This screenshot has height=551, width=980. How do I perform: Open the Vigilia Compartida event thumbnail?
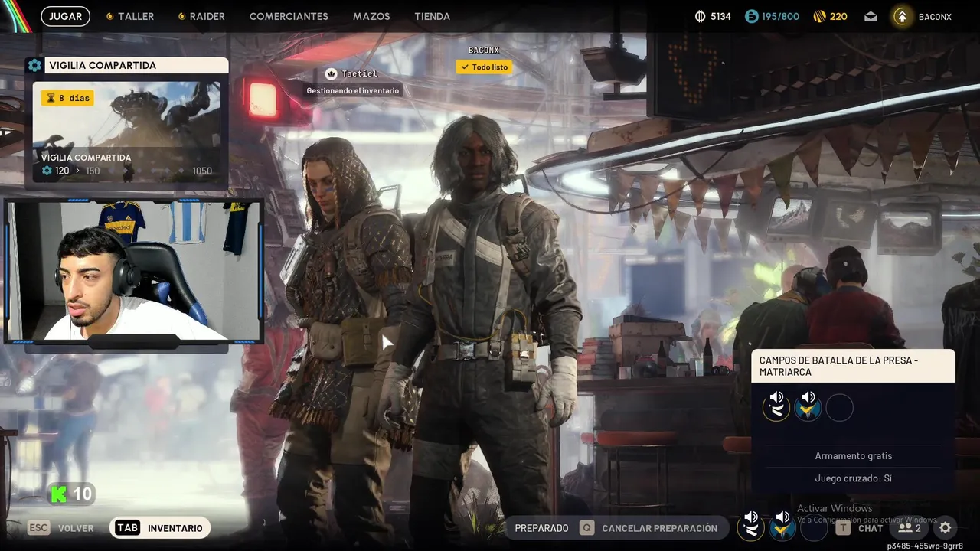(126, 132)
